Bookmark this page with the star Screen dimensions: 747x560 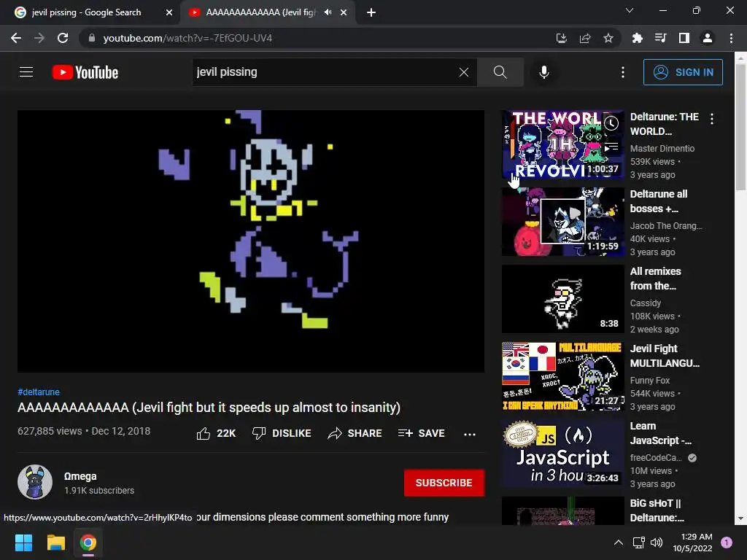coord(608,38)
